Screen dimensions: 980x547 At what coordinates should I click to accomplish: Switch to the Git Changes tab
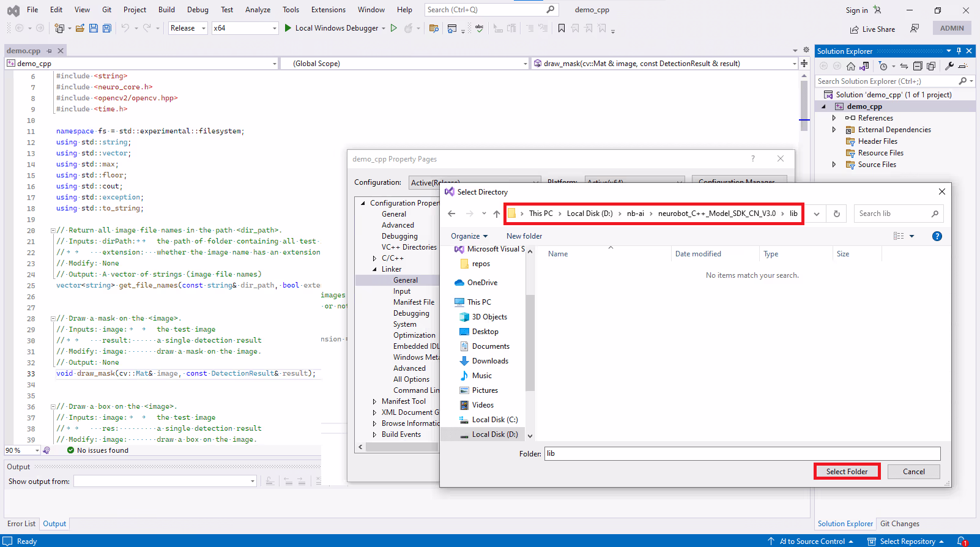(x=899, y=524)
